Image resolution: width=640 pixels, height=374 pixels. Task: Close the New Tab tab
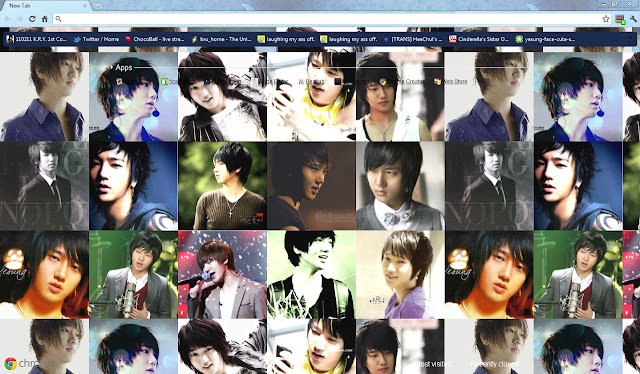85,6
